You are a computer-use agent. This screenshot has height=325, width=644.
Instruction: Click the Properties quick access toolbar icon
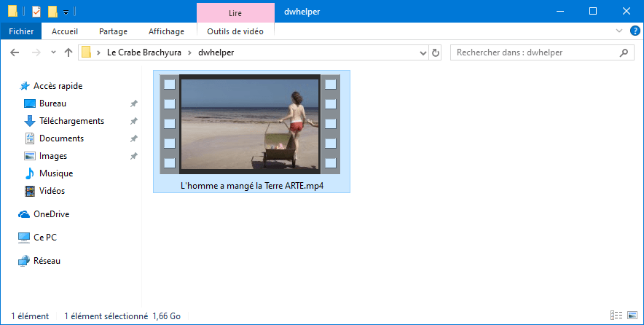[x=36, y=12]
